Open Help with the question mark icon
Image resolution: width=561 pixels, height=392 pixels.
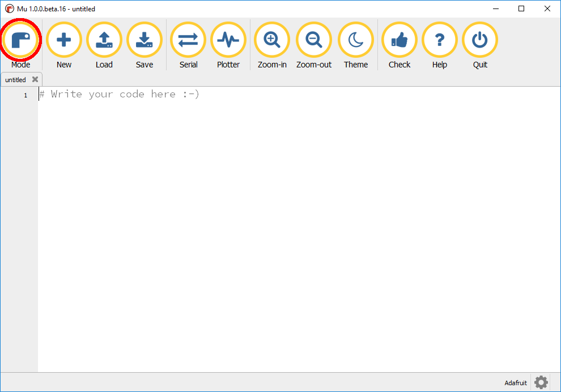coord(440,40)
